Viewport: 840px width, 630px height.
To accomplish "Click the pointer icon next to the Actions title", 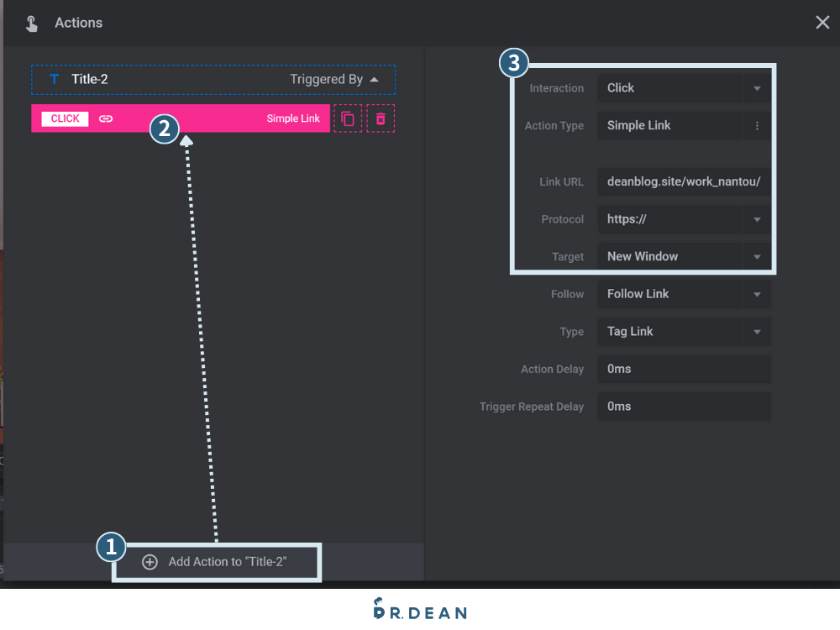I will [x=31, y=23].
